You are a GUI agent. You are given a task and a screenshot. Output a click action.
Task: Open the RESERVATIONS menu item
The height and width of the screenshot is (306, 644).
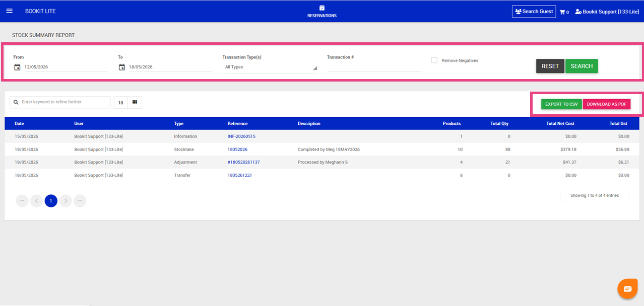[x=322, y=11]
